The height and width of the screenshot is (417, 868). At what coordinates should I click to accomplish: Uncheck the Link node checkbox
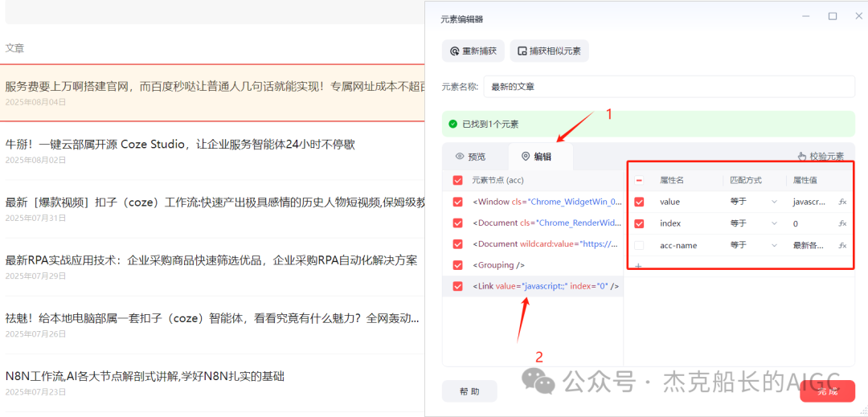457,286
